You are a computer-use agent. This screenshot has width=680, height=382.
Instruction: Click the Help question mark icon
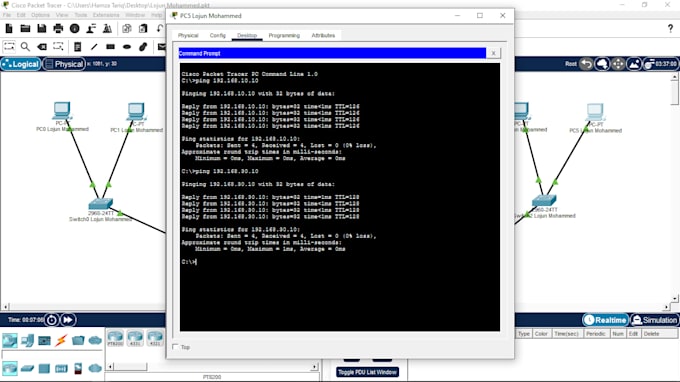pyautogui.click(x=670, y=29)
